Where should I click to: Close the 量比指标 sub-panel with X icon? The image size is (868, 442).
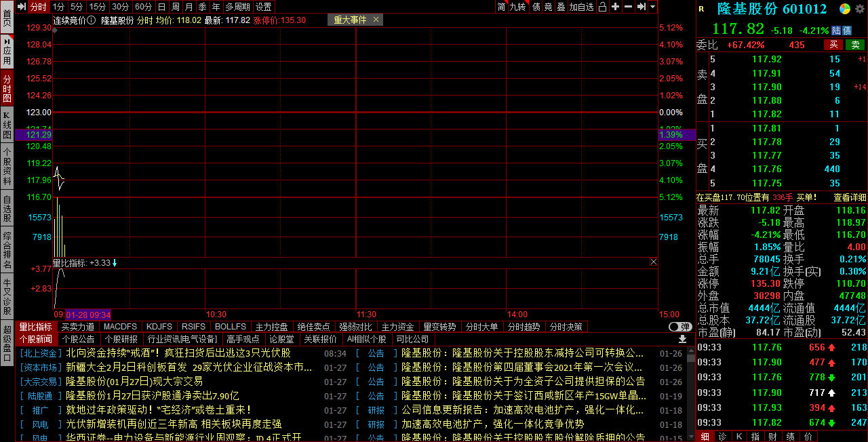click(653, 262)
